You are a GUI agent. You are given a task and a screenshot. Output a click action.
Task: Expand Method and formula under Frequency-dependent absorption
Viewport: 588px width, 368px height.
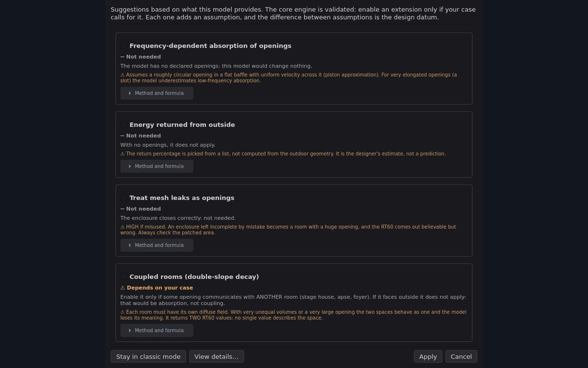point(157,93)
